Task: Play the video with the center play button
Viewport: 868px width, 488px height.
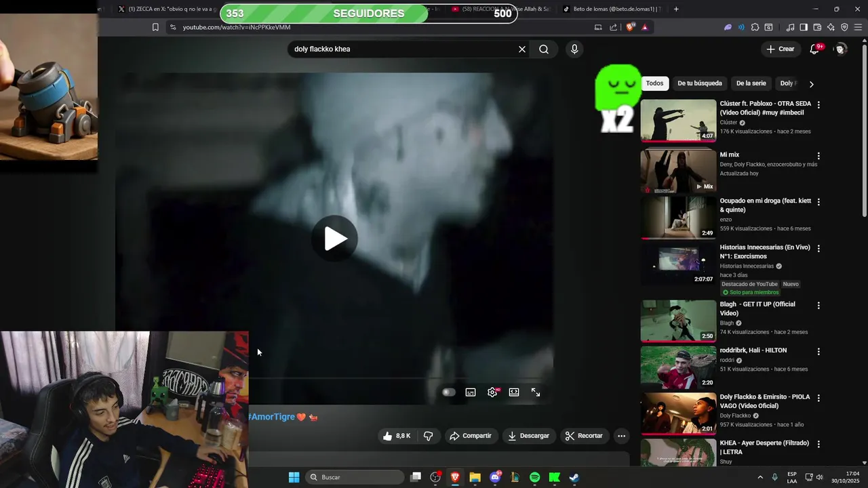Action: (335, 239)
